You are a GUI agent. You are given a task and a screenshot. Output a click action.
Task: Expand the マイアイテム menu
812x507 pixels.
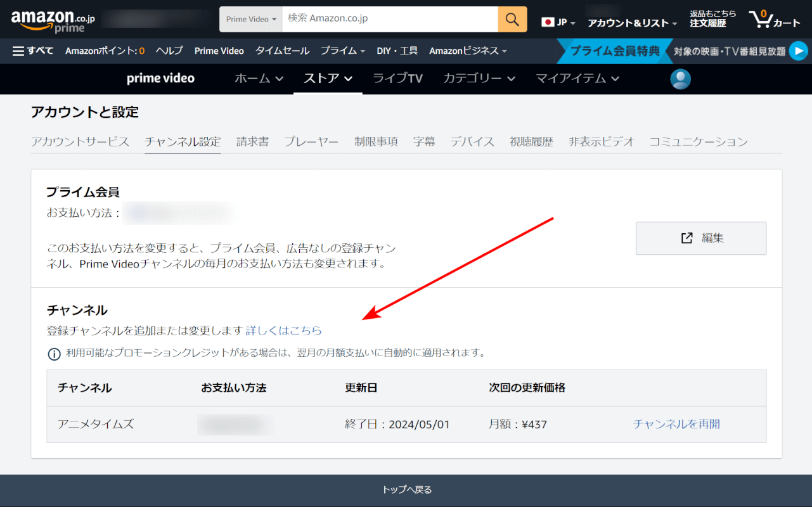click(x=577, y=79)
